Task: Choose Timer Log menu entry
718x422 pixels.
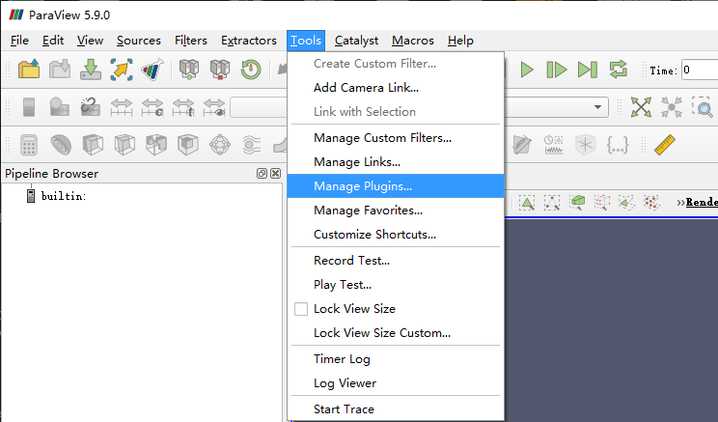Action: point(396,359)
